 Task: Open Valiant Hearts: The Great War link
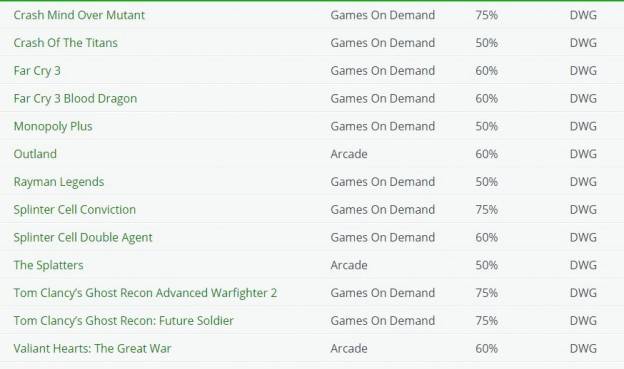point(92,349)
